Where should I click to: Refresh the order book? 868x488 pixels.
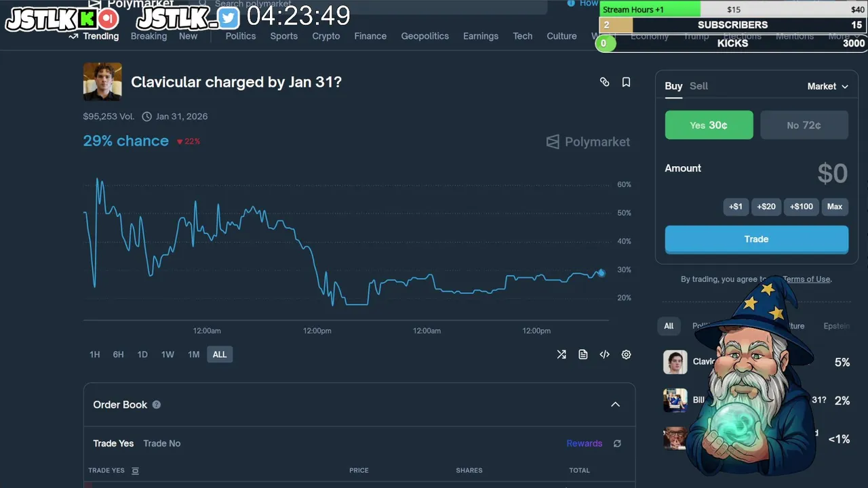click(617, 443)
